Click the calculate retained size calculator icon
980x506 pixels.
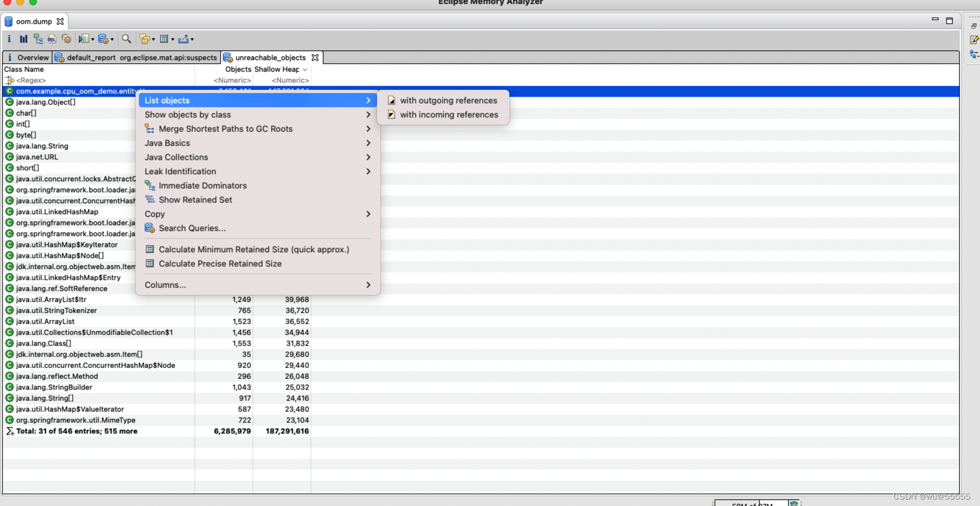click(164, 39)
